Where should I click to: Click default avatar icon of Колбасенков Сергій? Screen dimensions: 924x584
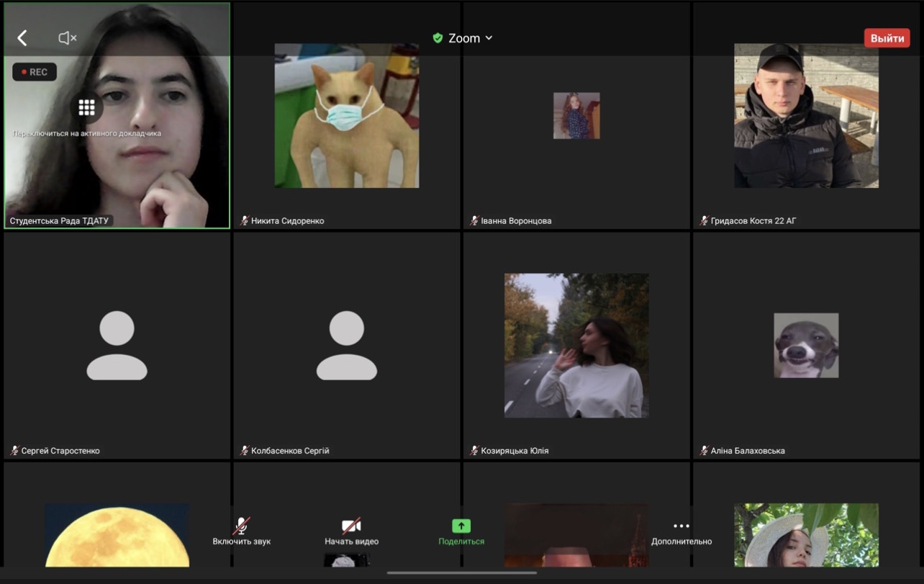(x=347, y=346)
